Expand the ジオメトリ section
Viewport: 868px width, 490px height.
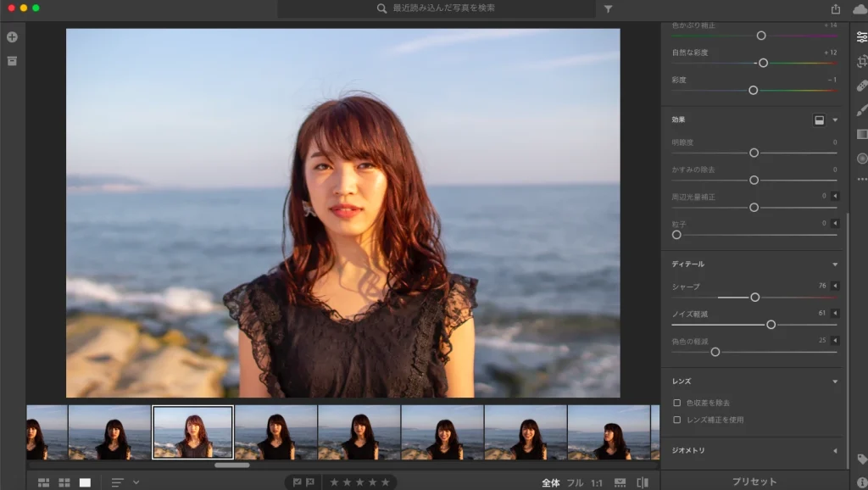[835, 451]
